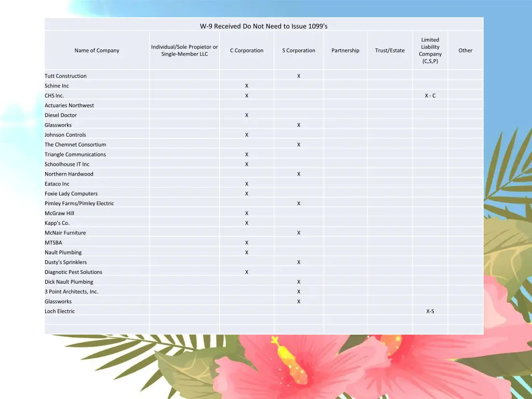This screenshot has height=399, width=532.
Task: Select the C Corporation X for MTSBA
Action: tap(247, 243)
